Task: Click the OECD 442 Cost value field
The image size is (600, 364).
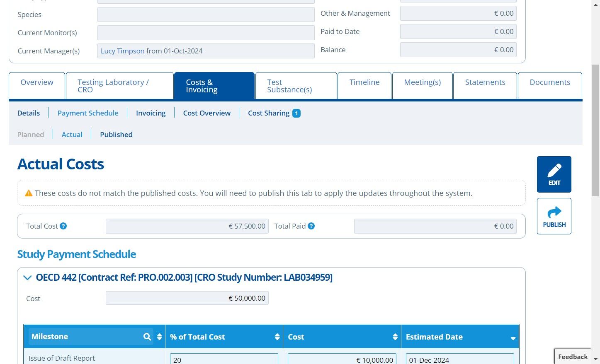Action: click(187, 298)
